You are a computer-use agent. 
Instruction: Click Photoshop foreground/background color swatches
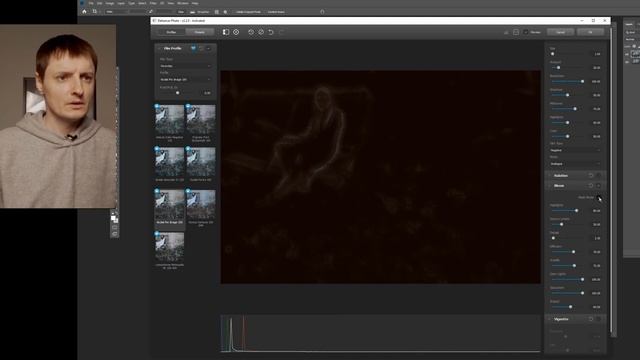pyautogui.click(x=114, y=218)
